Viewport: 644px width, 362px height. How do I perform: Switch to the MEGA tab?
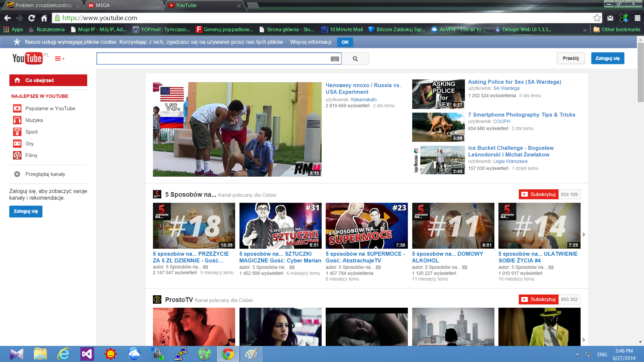(123, 5)
